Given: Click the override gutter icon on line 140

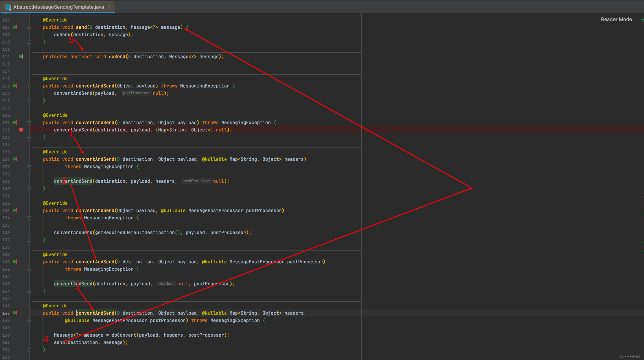Looking at the screenshot, I should click(15, 262).
